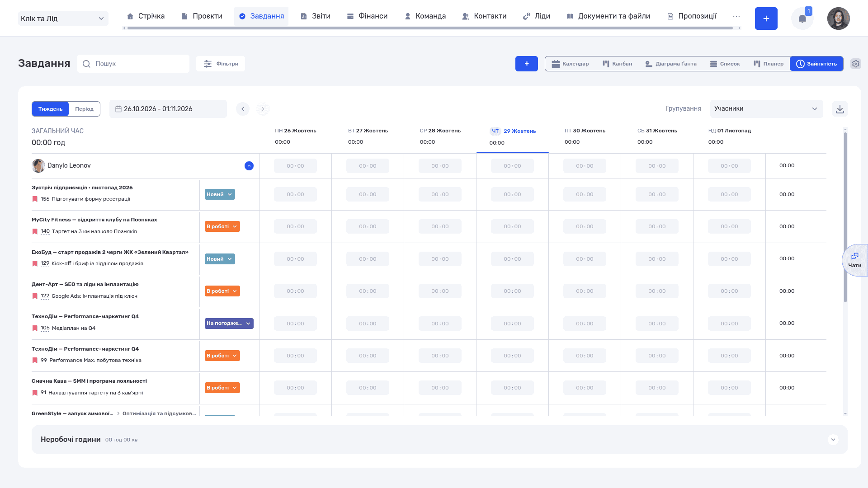
Task: Switch to Список view
Action: [725, 64]
